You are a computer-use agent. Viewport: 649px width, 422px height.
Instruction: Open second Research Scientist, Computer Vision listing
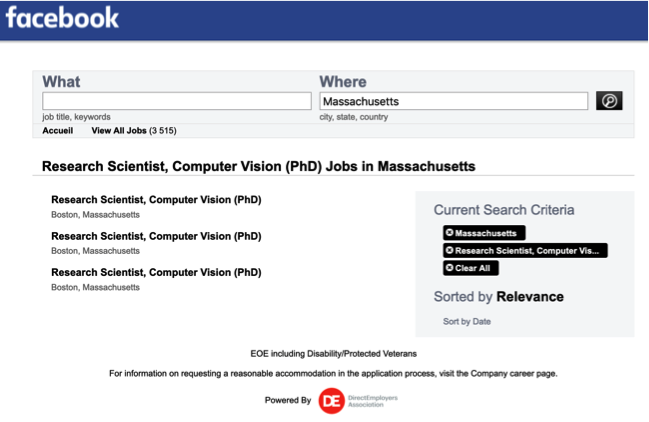[x=156, y=236]
